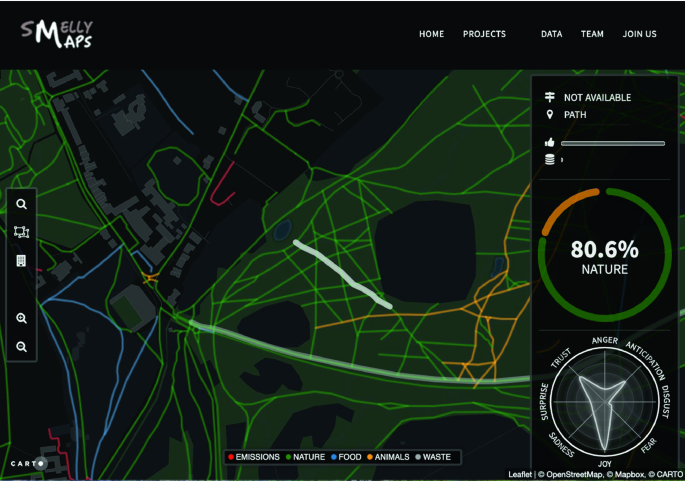Toggle the ANIMALS legend entry
This screenshot has width=685, height=481.
pos(388,457)
